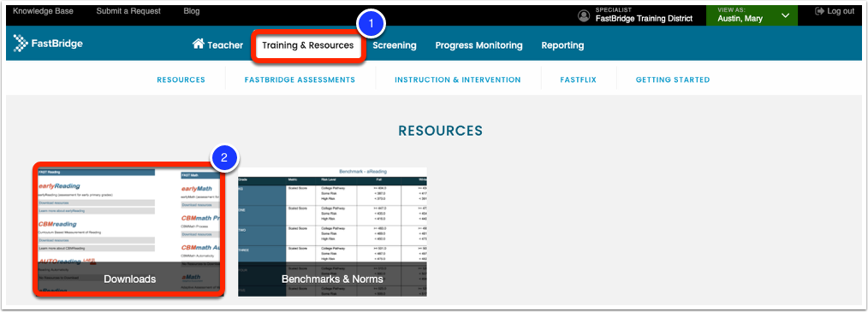This screenshot has height=312, width=868.
Task: Click the RESOURCES page heading
Action: (x=441, y=131)
